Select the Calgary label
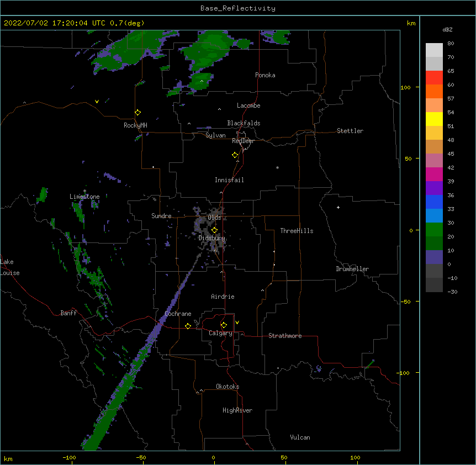 220,333
